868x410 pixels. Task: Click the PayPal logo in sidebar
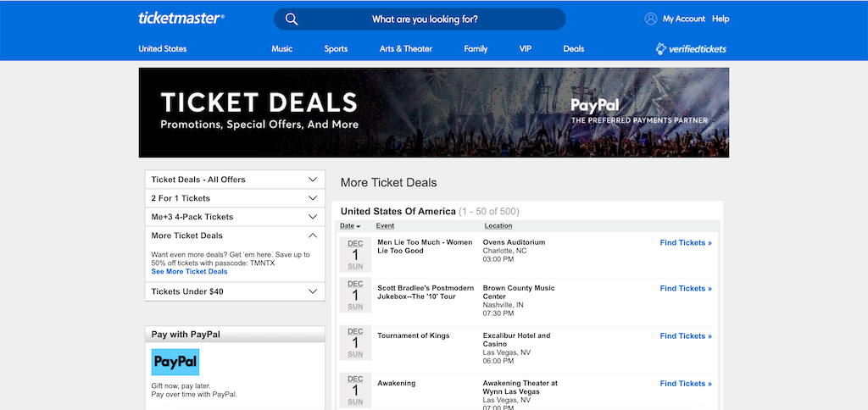175,362
